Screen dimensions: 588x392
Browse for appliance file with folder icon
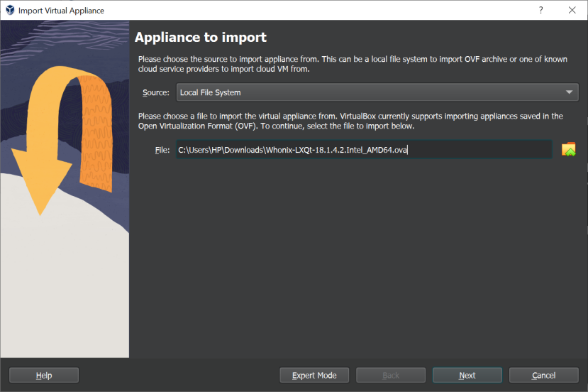pyautogui.click(x=569, y=149)
